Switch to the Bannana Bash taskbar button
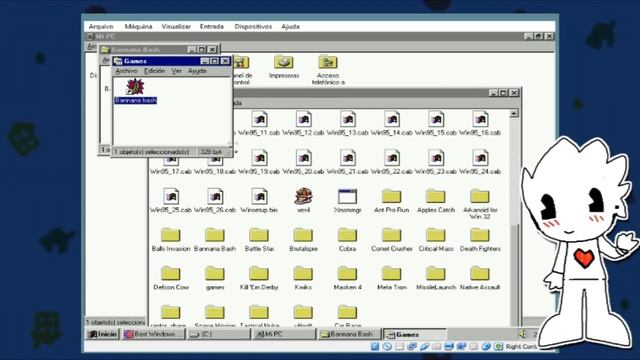 pos(350,334)
